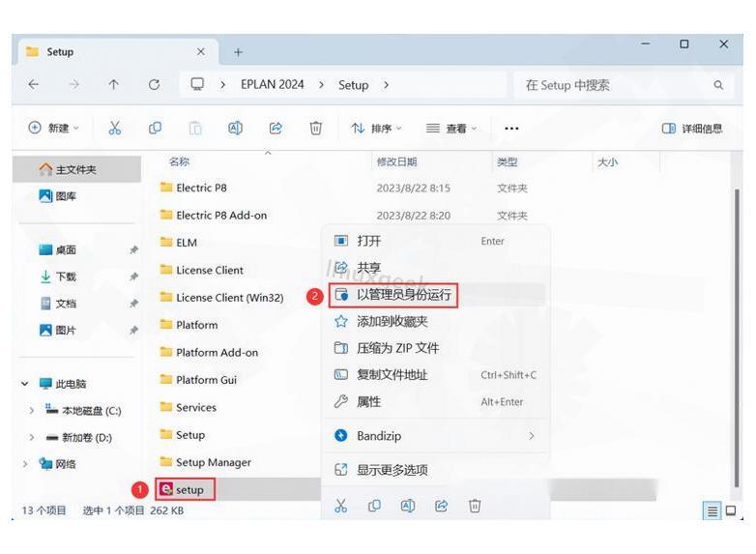Click EPLAN 2024 in the address breadcrumb
This screenshot has width=756, height=554.
click(x=271, y=85)
